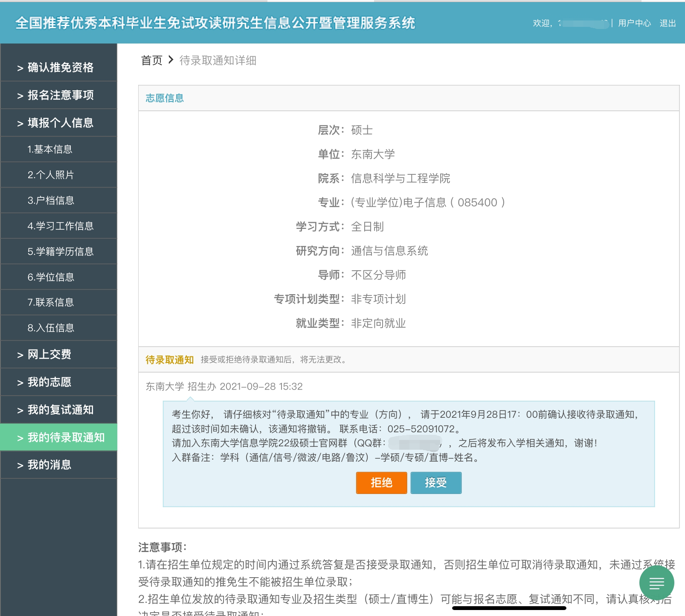The width and height of the screenshot is (685, 616).
Task: Open 5.学籍学历信息 sidebar item
Action: click(x=60, y=252)
